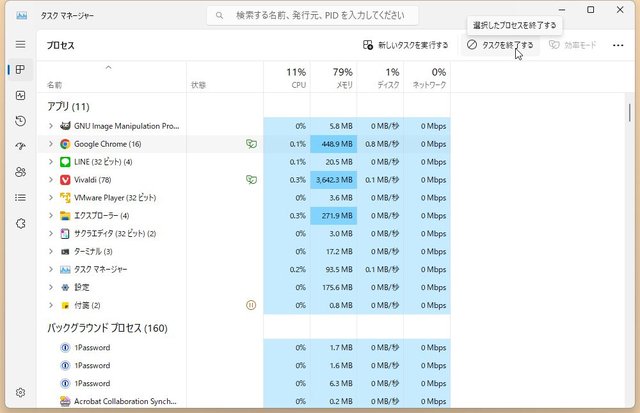This screenshot has height=413, width=640.
Task: Click the vertical scrollbar thumb
Action: [630, 112]
